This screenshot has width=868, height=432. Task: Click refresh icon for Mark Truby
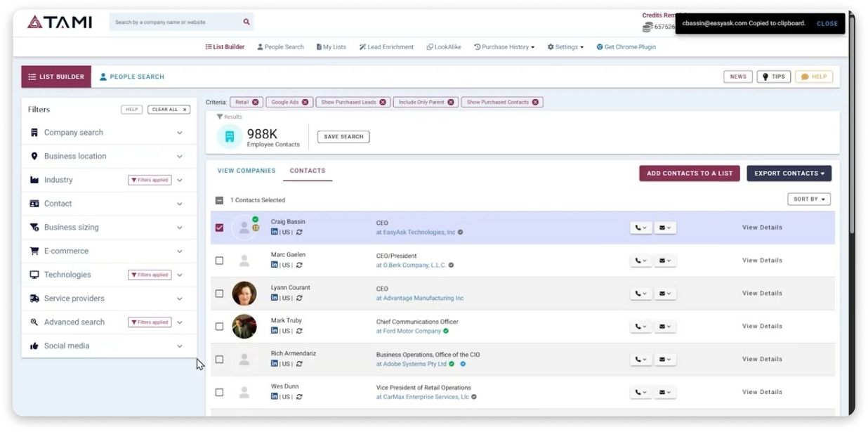click(299, 332)
